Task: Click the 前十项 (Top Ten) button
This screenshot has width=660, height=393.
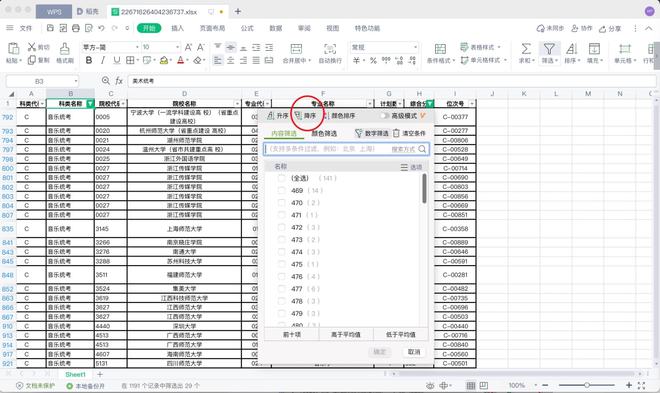Action: pos(292,335)
